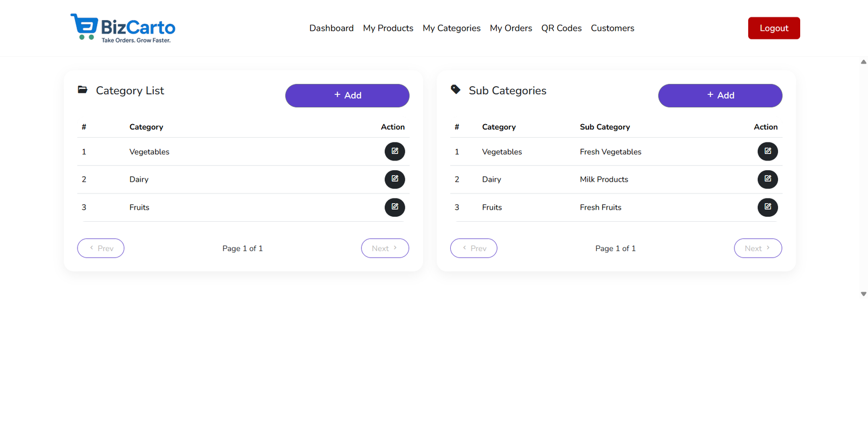Edit the Fresh Fruits sub category
This screenshot has width=868, height=438.
pos(767,207)
